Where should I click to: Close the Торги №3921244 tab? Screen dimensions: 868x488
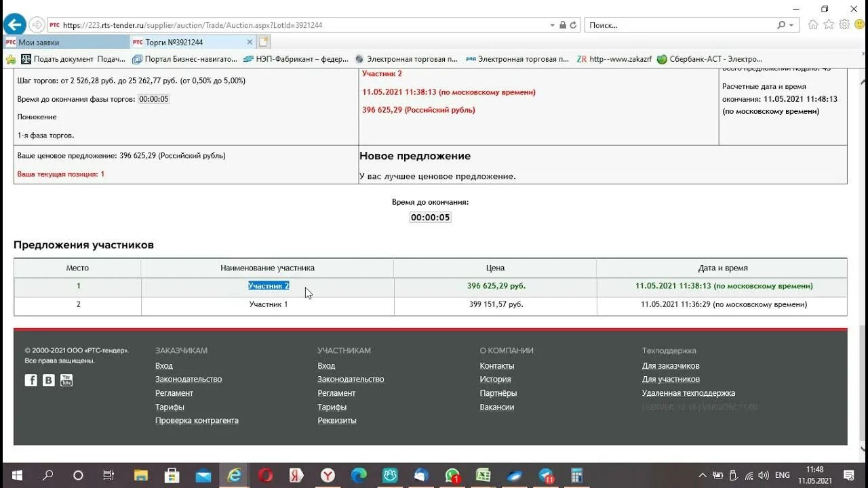250,42
